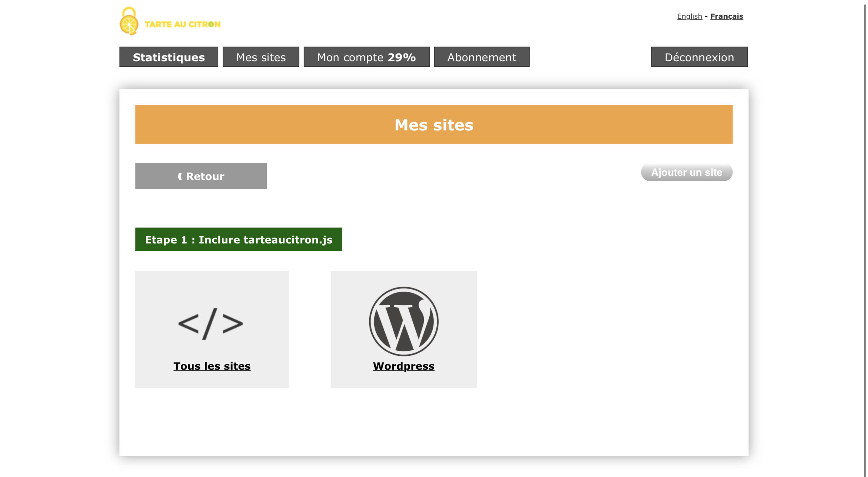868x477 pixels.
Task: Click the Etape 1 Inclure tarteaucitron.js label
Action: [x=238, y=239]
